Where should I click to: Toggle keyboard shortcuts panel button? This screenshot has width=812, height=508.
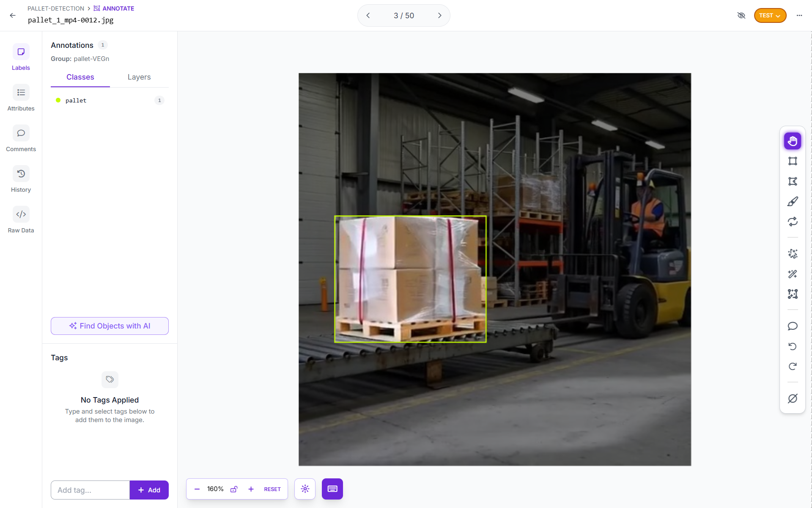coord(332,489)
